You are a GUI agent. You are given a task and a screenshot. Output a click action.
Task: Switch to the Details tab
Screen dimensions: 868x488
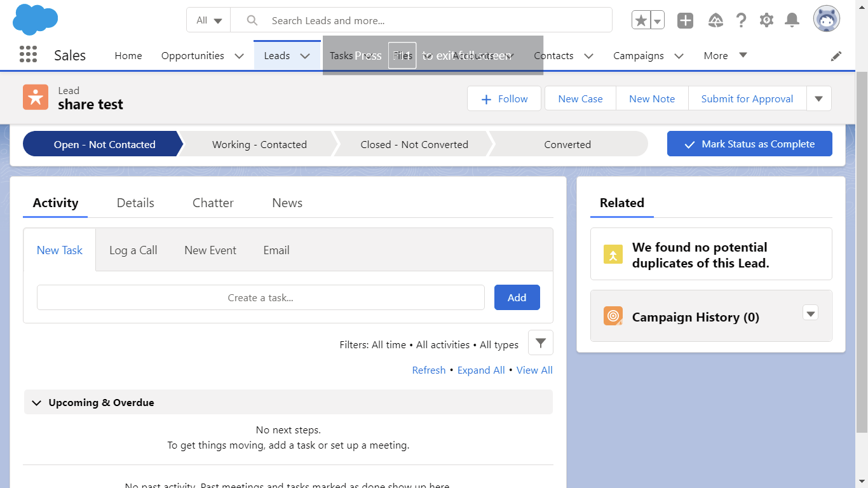click(x=135, y=203)
